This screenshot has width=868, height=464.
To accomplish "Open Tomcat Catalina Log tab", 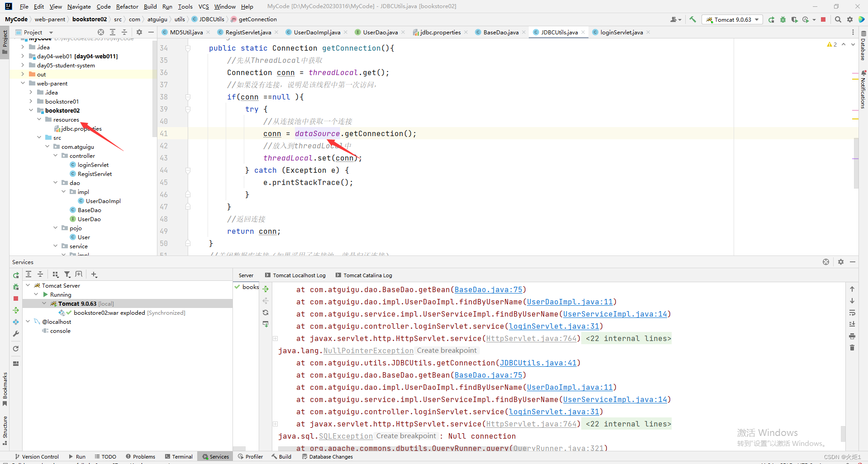I will [364, 275].
